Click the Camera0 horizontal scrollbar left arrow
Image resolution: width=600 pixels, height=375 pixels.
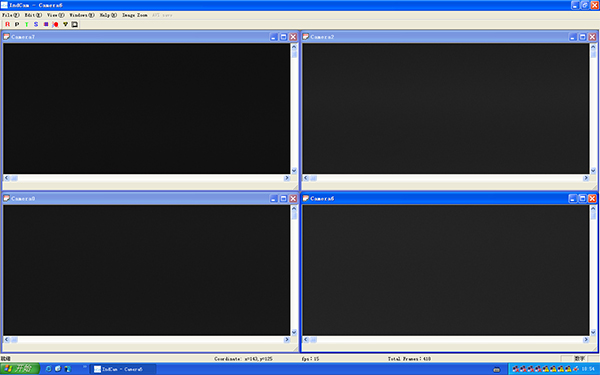pyautogui.click(x=7, y=339)
